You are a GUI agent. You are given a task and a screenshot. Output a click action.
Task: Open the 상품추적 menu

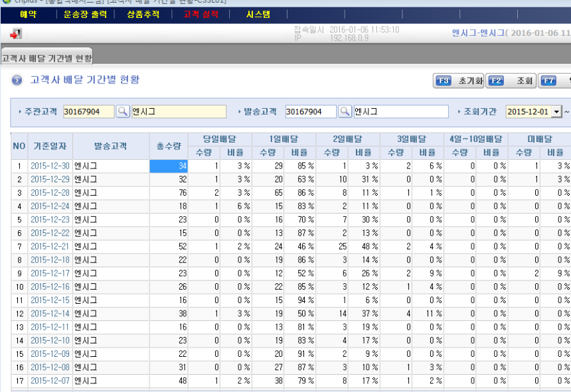(x=143, y=15)
